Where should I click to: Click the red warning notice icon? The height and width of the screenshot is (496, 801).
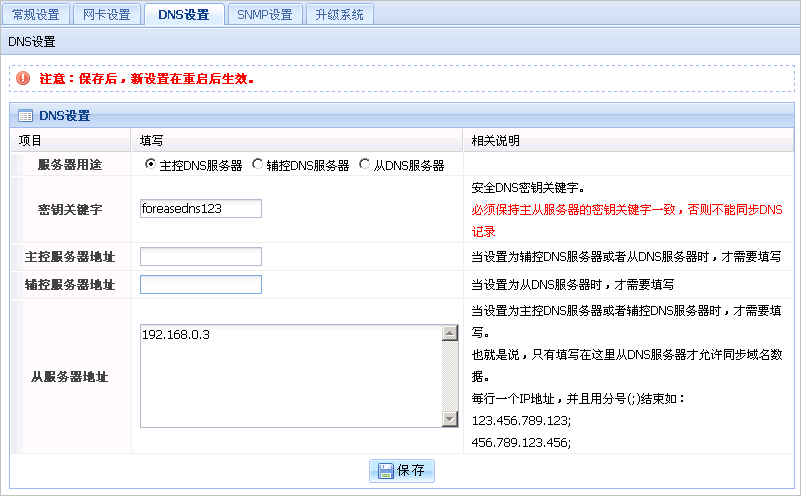[23, 78]
